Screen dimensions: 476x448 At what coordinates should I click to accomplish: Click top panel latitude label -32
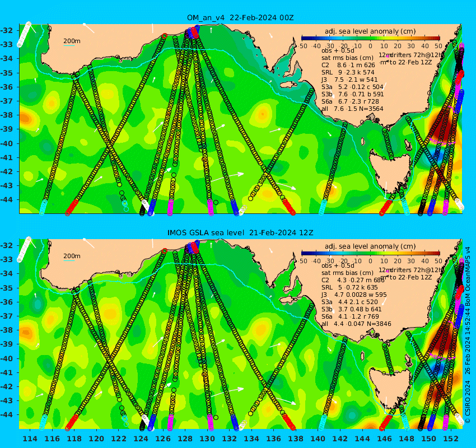(x=7, y=30)
